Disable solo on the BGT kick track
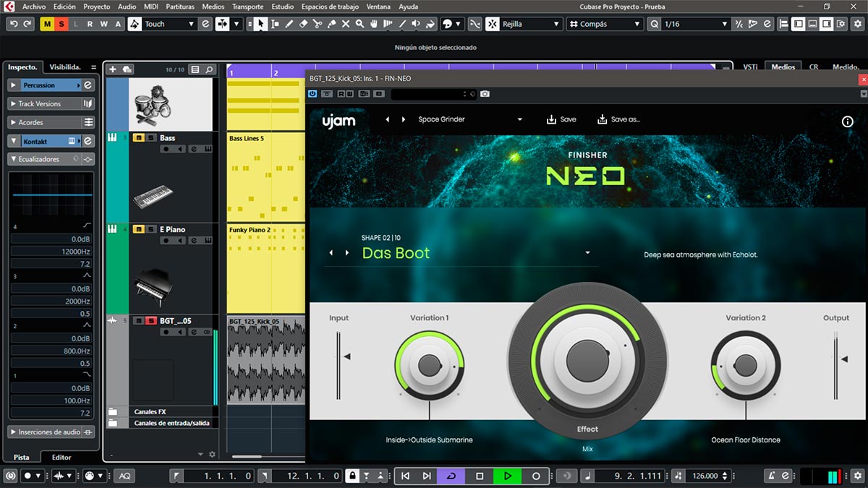This screenshot has width=868, height=488. tap(151, 321)
